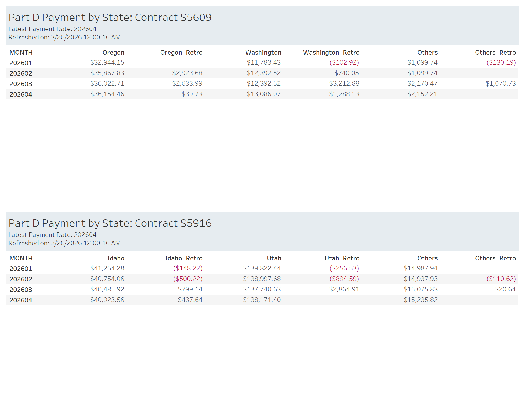Click the Contract S5609 report title

click(x=110, y=18)
